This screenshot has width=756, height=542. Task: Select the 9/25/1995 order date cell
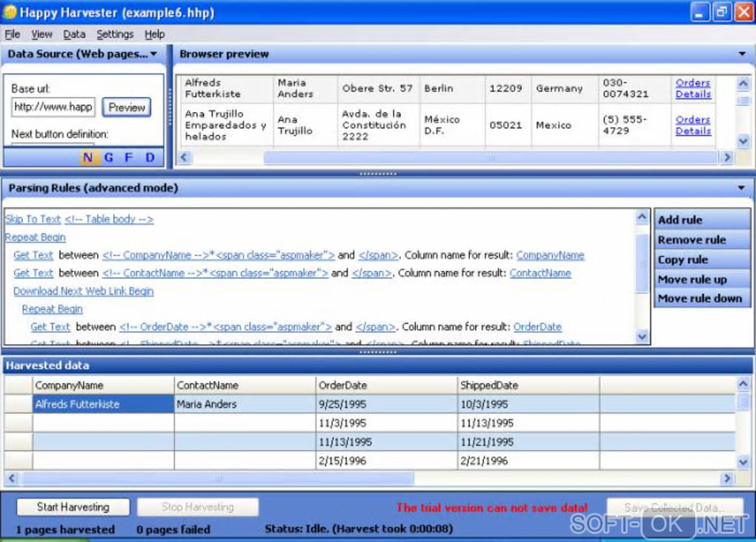click(x=386, y=404)
